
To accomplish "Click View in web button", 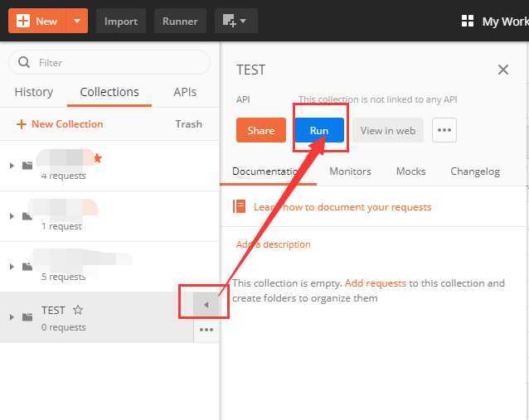I will pyautogui.click(x=388, y=130).
